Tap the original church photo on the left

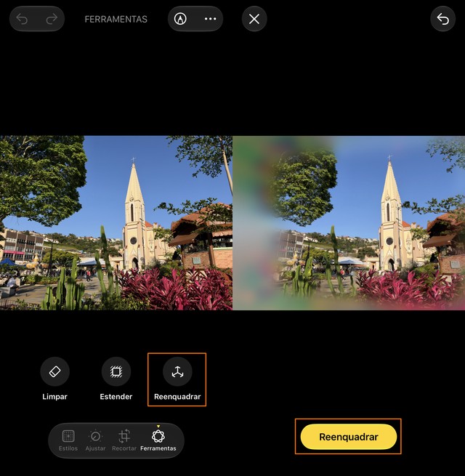pos(116,223)
